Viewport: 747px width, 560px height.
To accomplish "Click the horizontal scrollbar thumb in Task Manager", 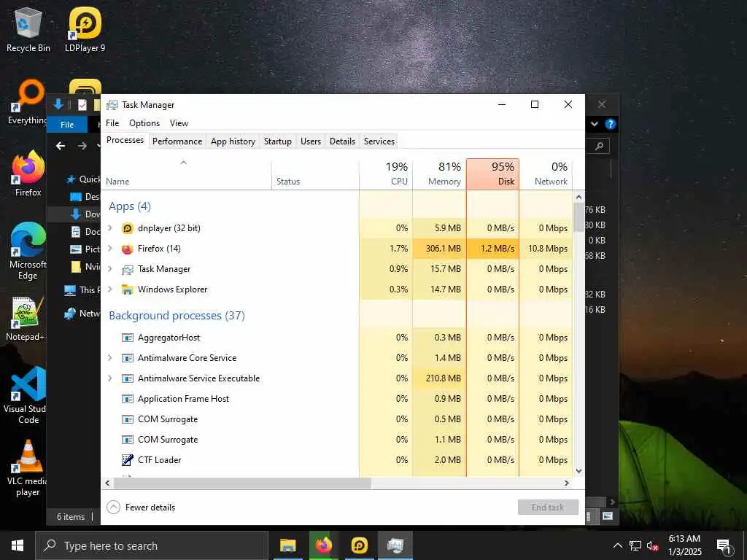I will click(x=242, y=483).
